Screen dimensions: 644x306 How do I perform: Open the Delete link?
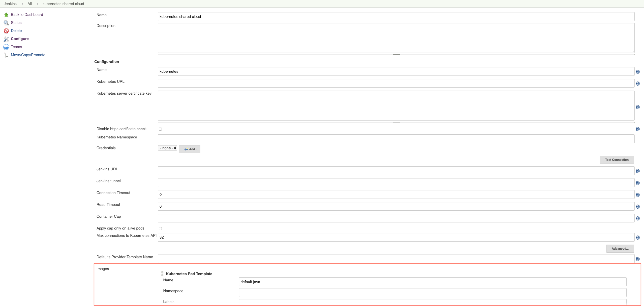pyautogui.click(x=16, y=31)
